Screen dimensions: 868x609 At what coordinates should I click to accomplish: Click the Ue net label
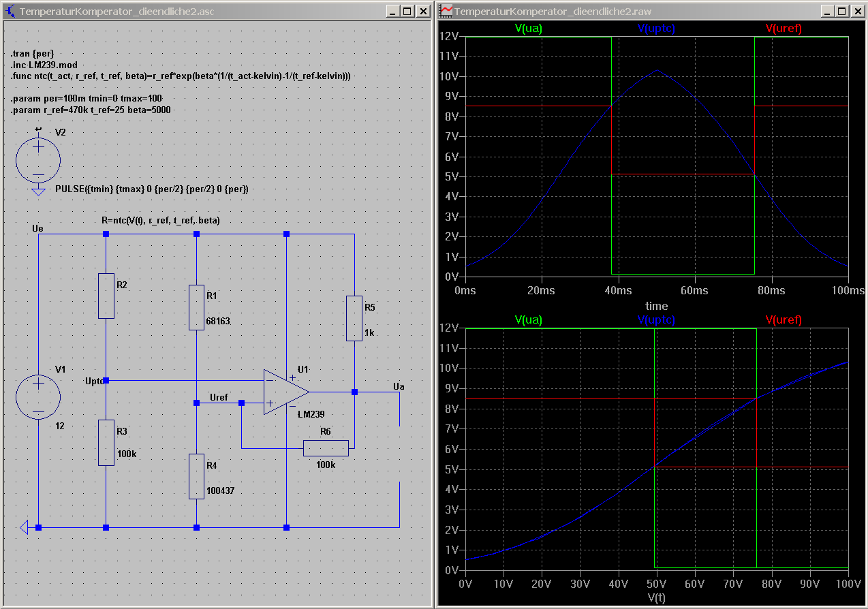(x=38, y=228)
